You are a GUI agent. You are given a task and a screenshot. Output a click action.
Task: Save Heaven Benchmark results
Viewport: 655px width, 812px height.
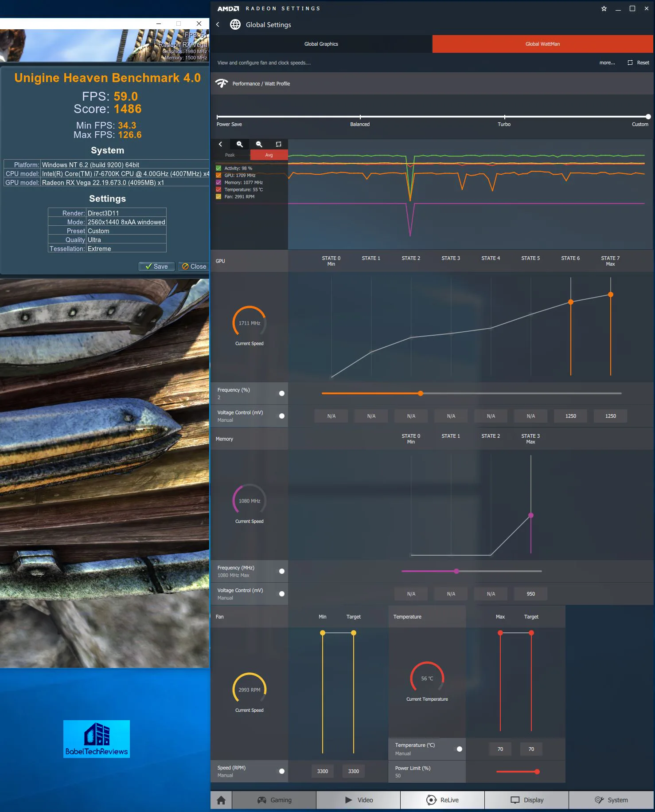[157, 267]
